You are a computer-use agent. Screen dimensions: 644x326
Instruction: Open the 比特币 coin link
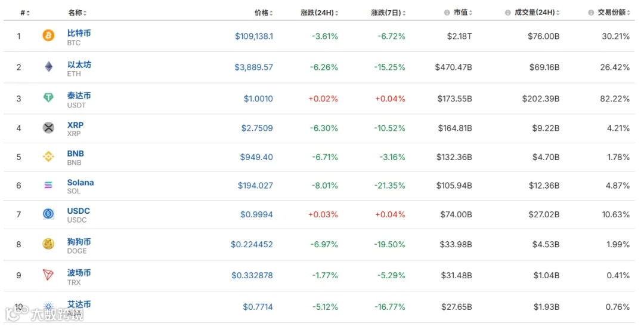(x=79, y=33)
